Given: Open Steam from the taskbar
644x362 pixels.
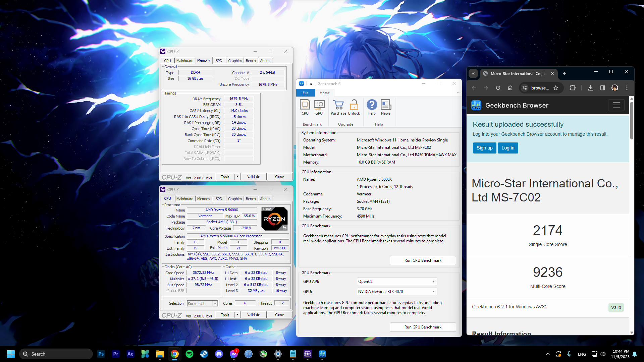Looking at the screenshot, I should (204, 354).
